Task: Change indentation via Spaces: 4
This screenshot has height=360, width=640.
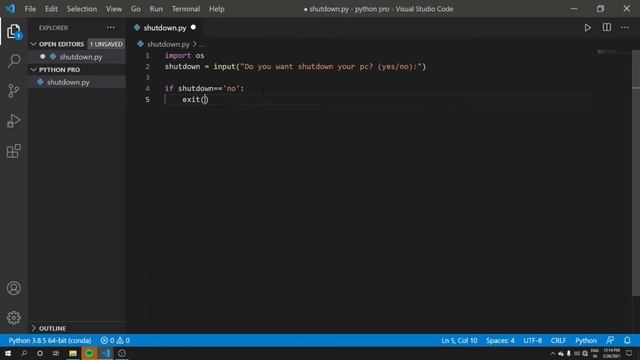Action: [x=500, y=340]
